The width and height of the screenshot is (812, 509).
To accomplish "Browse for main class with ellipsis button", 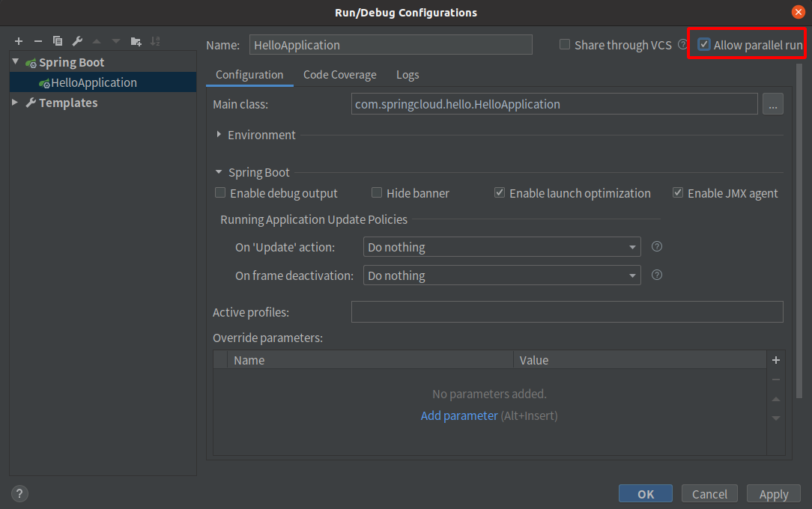I will pos(772,104).
